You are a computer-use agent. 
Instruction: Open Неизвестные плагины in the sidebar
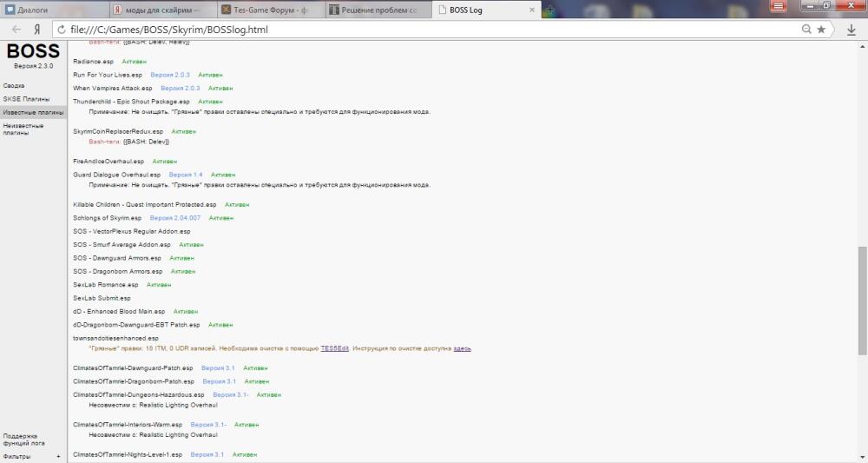pyautogui.click(x=23, y=129)
